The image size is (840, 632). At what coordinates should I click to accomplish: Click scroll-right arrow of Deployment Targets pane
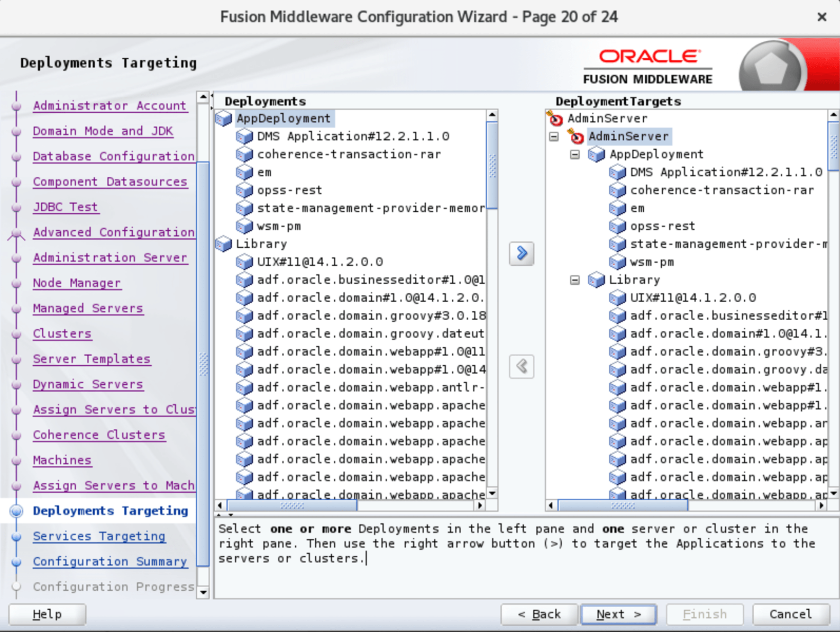(x=821, y=505)
